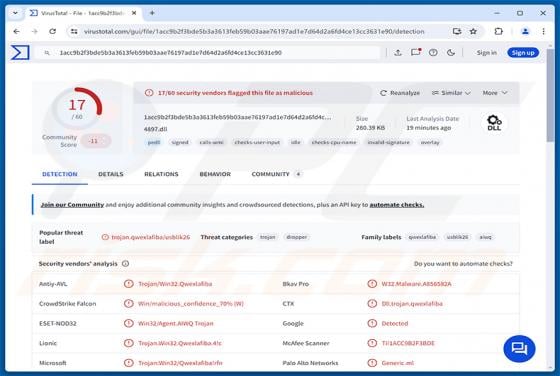560x376 pixels.
Task: Open the notifications chat icon in header
Action: tap(416, 52)
